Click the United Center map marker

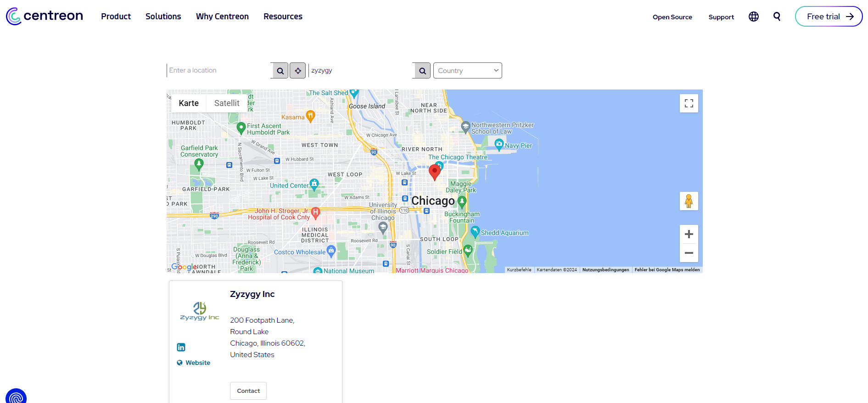click(314, 185)
